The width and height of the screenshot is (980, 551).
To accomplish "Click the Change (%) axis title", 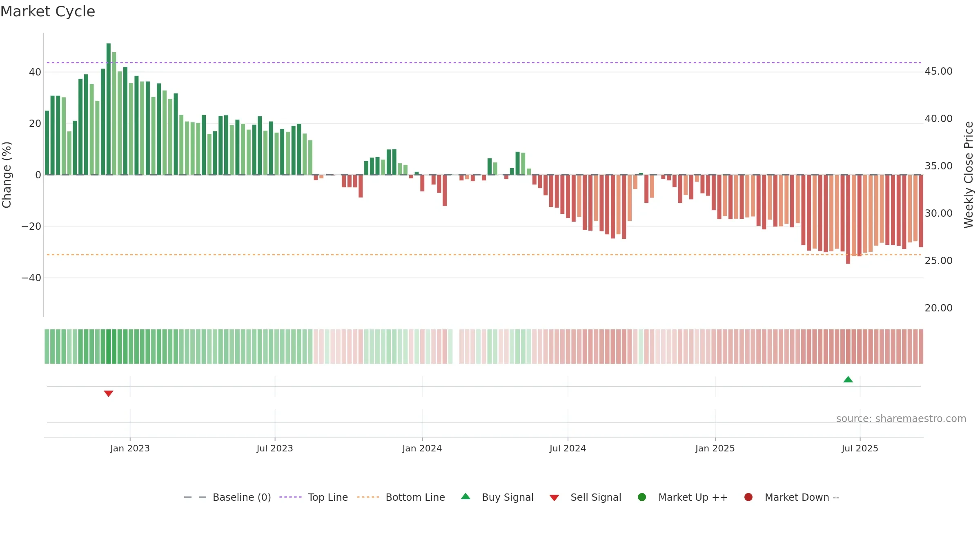I will [x=7, y=175].
